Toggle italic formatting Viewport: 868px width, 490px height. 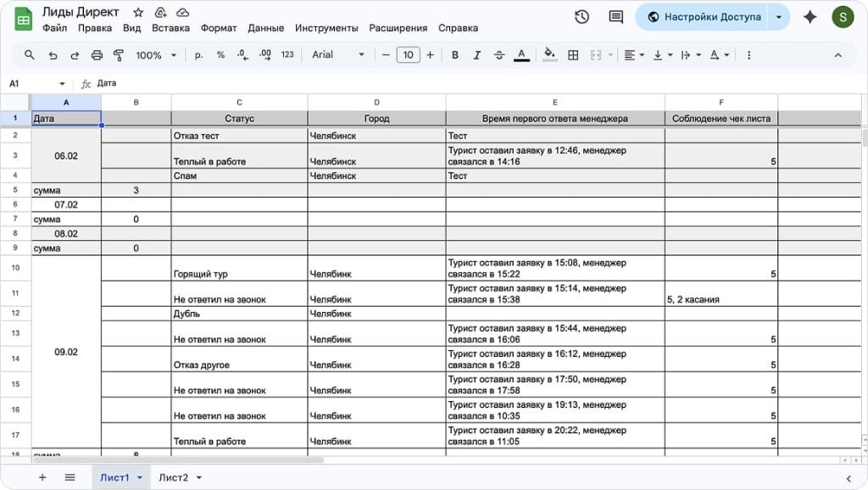point(477,55)
